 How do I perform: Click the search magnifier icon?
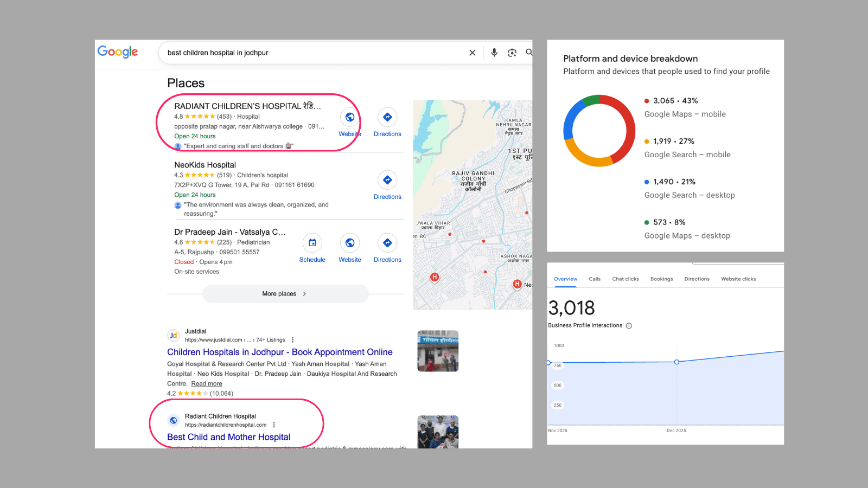[529, 52]
